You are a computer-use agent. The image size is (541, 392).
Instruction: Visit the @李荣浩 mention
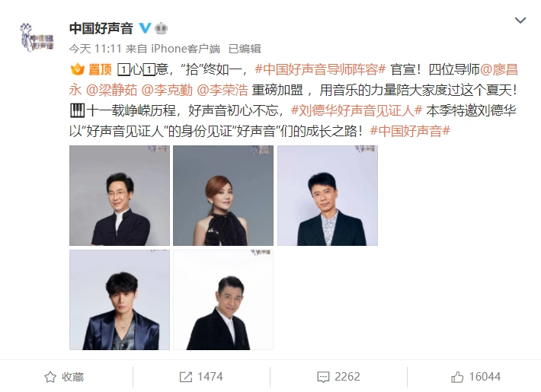click(222, 90)
